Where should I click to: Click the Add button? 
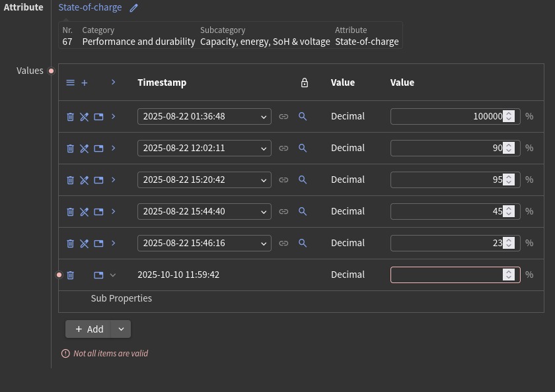pyautogui.click(x=89, y=329)
